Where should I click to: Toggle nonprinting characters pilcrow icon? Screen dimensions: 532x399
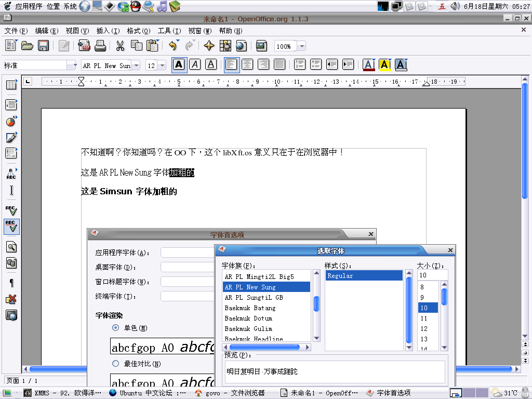(11, 283)
